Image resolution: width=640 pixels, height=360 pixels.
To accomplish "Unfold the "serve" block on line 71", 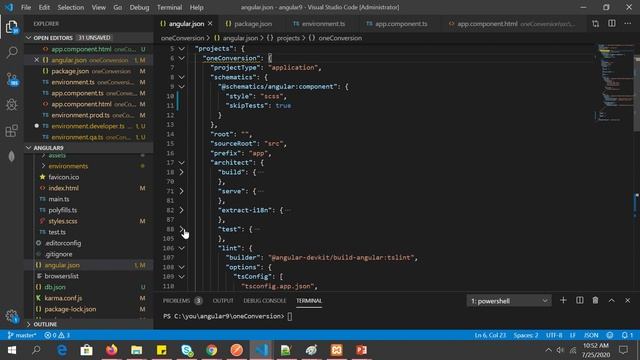I will click(181, 191).
